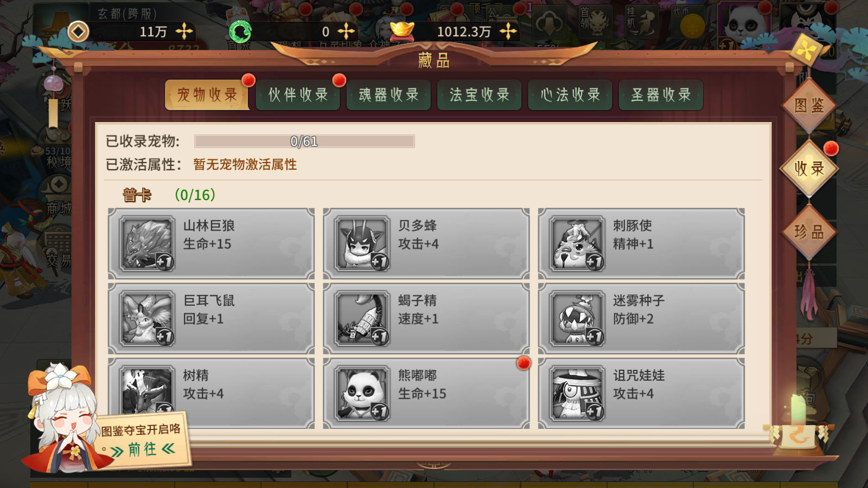The image size is (868, 488).
Task: Add jade currency with the plus beside 0
Action: pos(346,31)
